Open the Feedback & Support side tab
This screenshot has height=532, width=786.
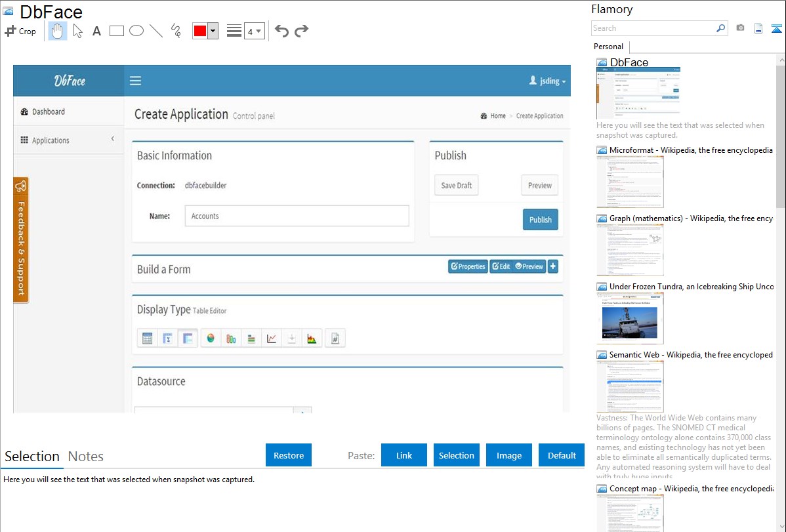click(x=20, y=240)
